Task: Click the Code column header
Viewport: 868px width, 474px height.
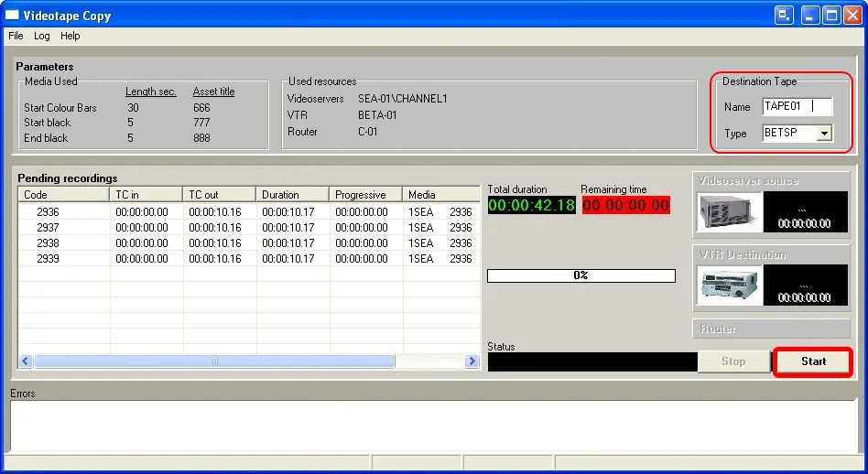Action: [63, 195]
